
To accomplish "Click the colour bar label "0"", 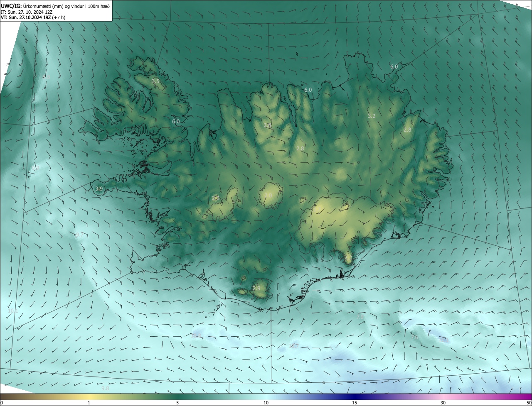I will pos(2,403).
